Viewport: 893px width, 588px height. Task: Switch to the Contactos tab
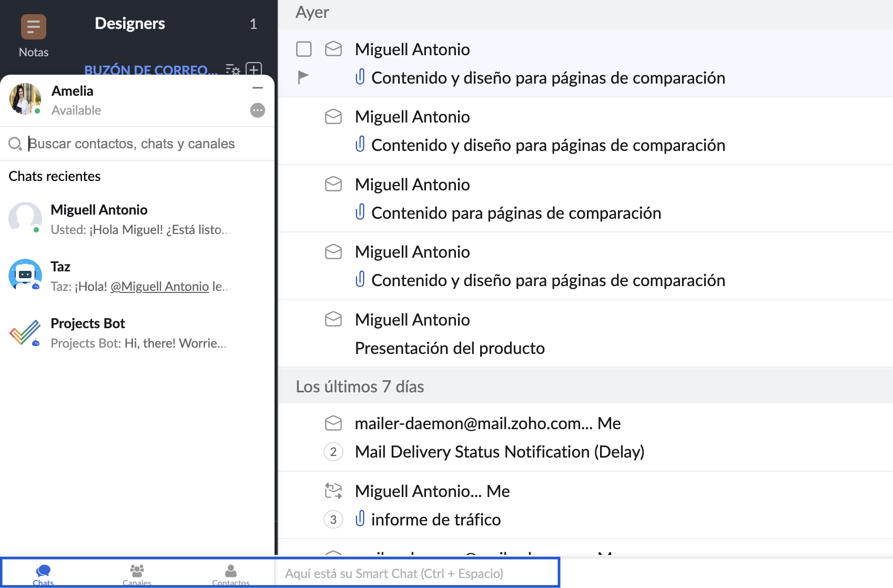click(230, 574)
